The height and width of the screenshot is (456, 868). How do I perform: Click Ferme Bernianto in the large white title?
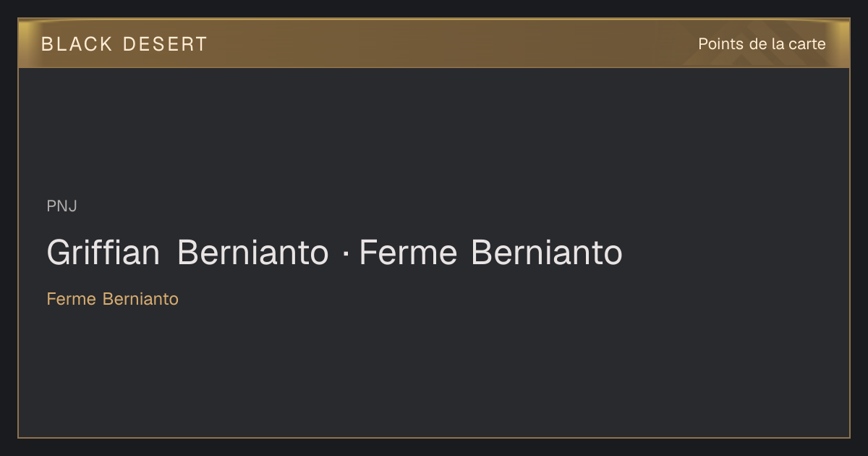coord(490,253)
